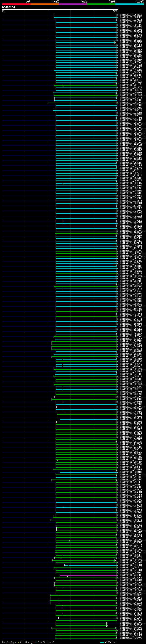Open hit UniRef100_Q8GZU8
This screenshot has width=146, height=644.
[x=131, y=30]
